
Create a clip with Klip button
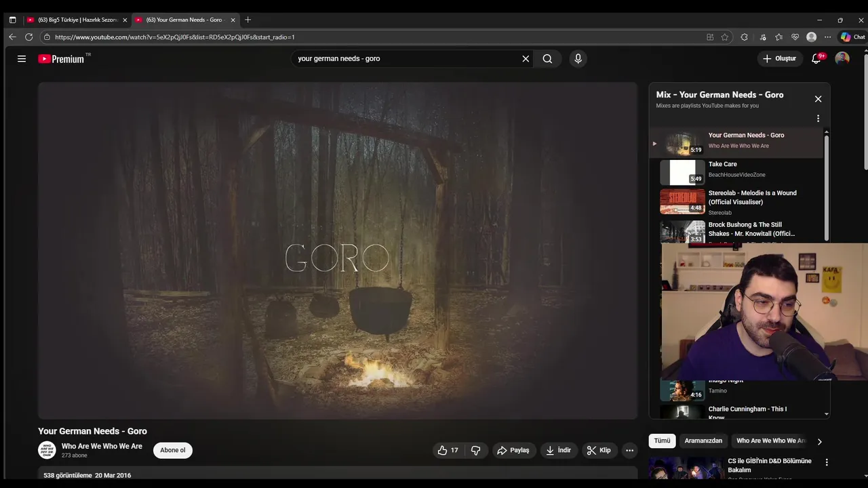[x=599, y=450]
